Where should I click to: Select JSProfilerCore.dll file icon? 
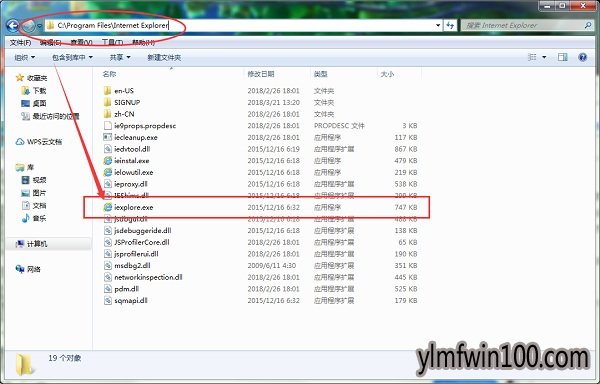tap(108, 242)
